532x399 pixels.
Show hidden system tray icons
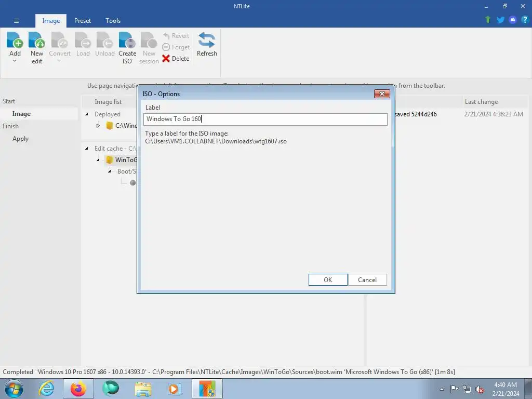pos(442,389)
